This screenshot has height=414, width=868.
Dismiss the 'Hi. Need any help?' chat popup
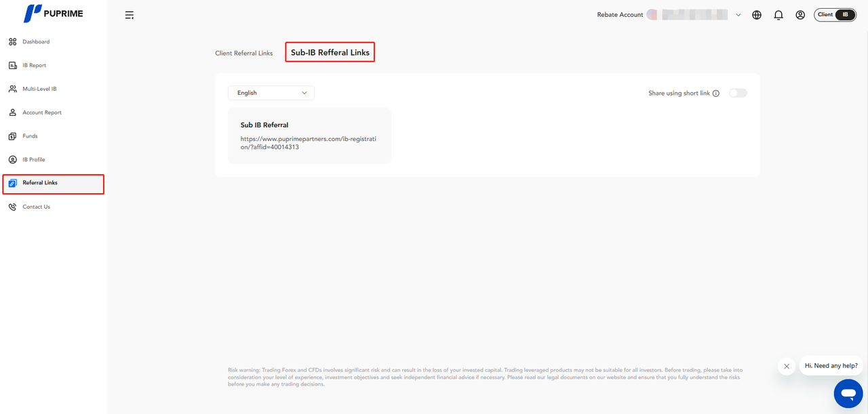coord(787,367)
